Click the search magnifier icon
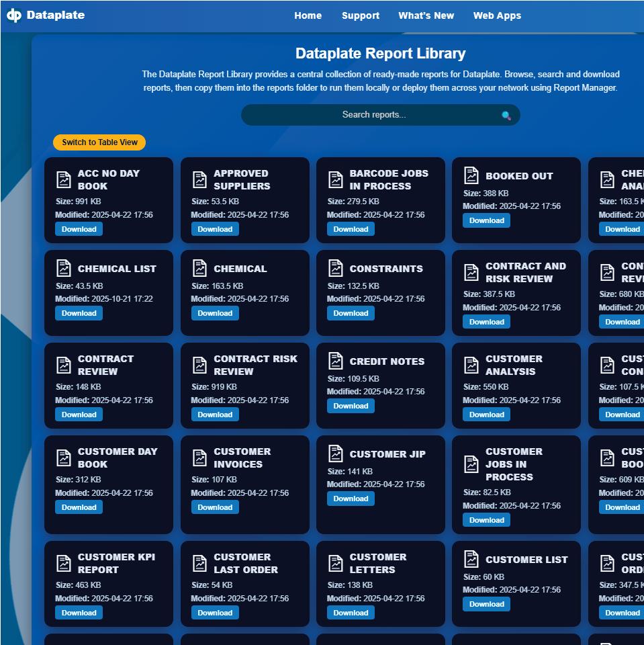The image size is (644, 645). point(506,116)
